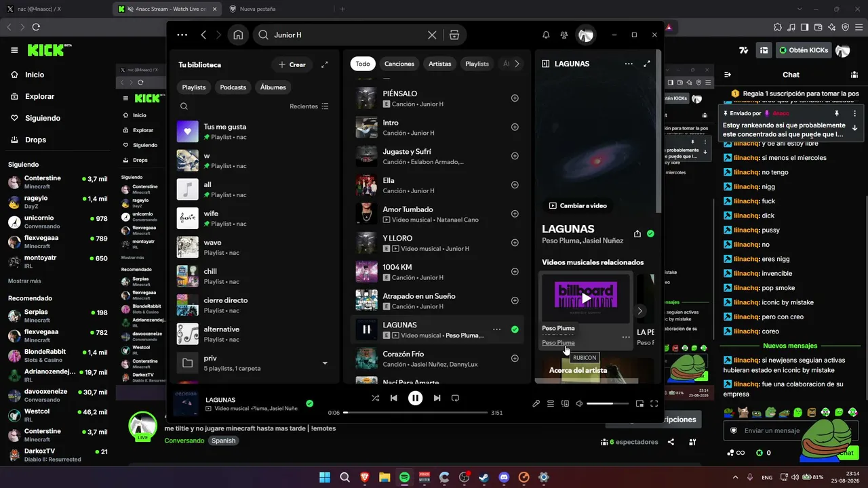
Task: Jump to Nuevos mensajes in chat
Action: click(791, 346)
